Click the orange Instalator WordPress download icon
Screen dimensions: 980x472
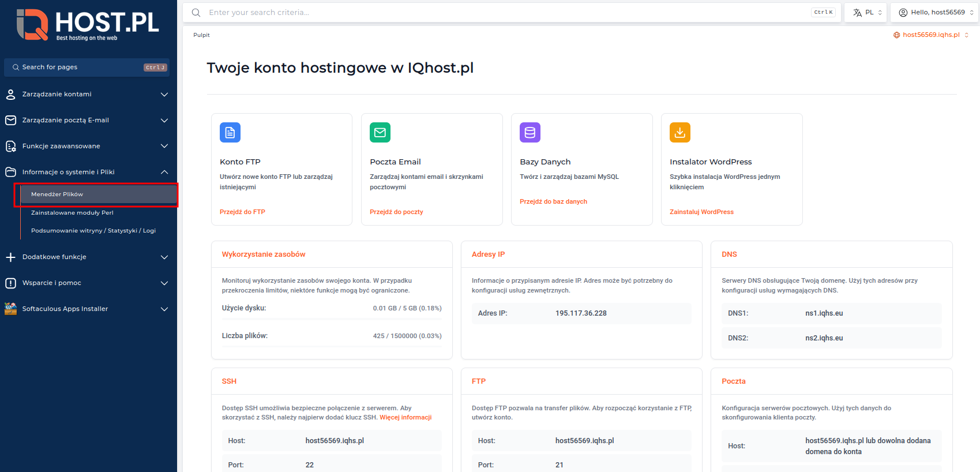click(x=679, y=133)
